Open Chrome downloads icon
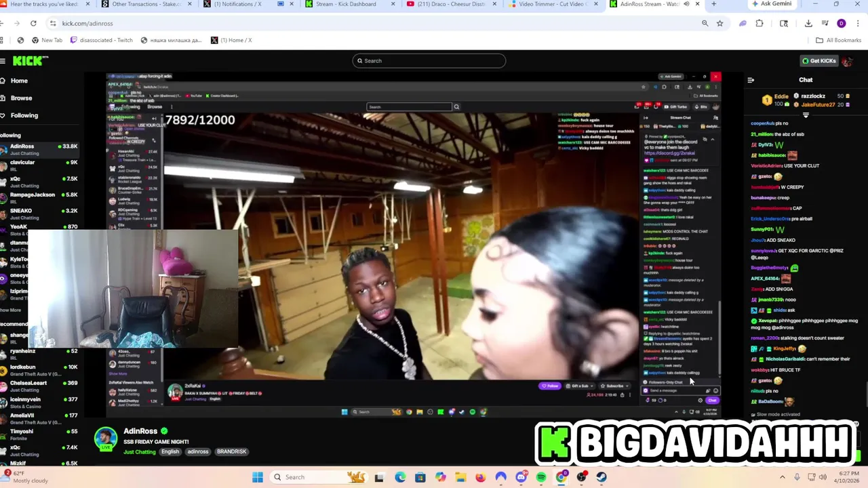Screen dimensions: 868x488 808,23
